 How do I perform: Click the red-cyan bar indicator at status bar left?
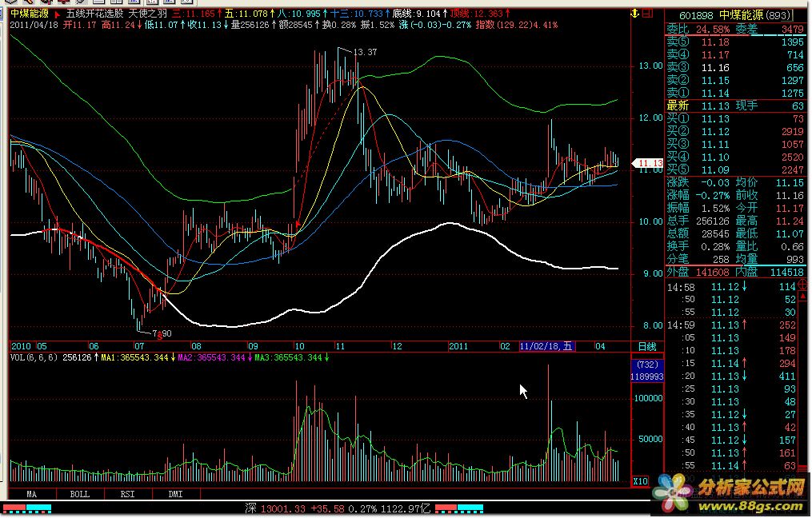[x=27, y=508]
